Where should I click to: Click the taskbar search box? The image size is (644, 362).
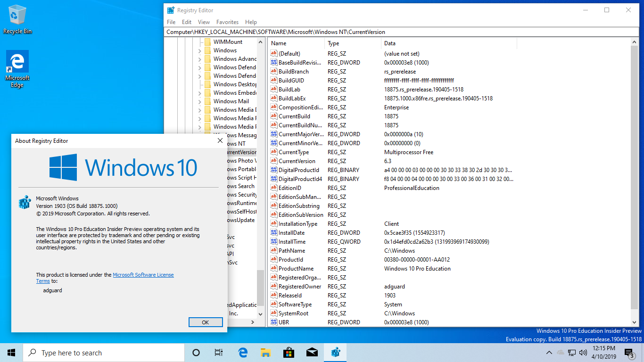[x=104, y=353]
